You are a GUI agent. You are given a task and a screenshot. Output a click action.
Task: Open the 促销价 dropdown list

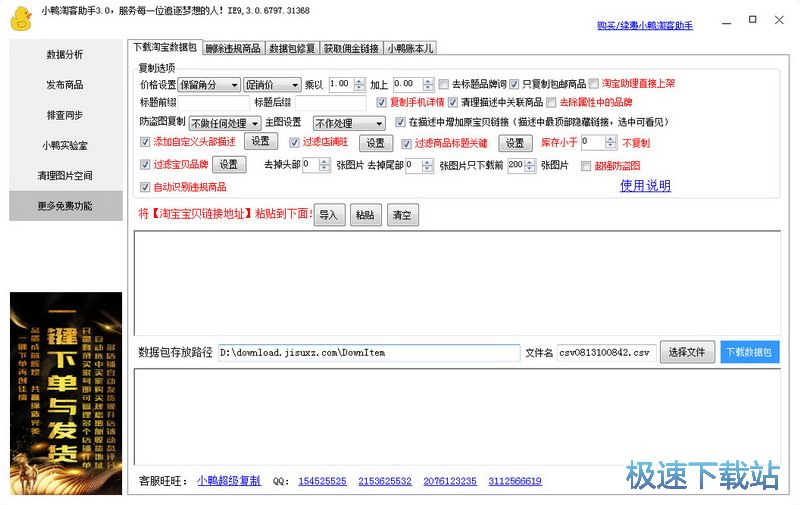click(270, 85)
